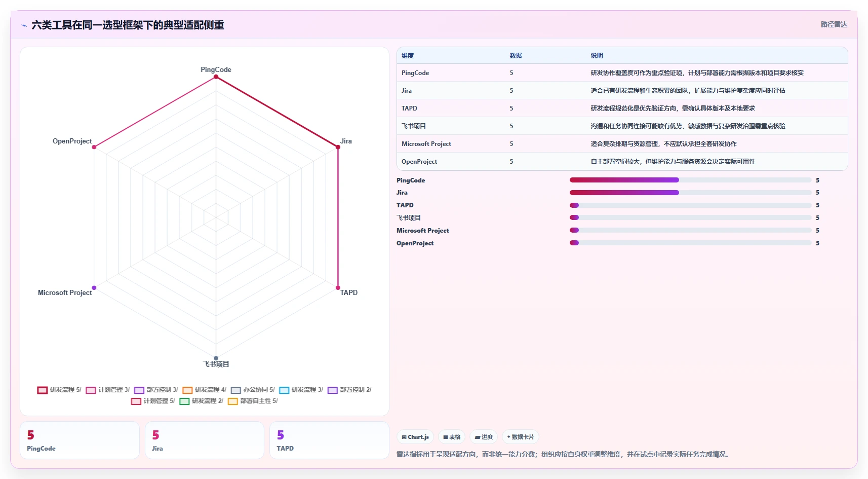This screenshot has width=868, height=479.
Task: Toggle the 计划管理 5/ legend item
Action: tap(153, 401)
